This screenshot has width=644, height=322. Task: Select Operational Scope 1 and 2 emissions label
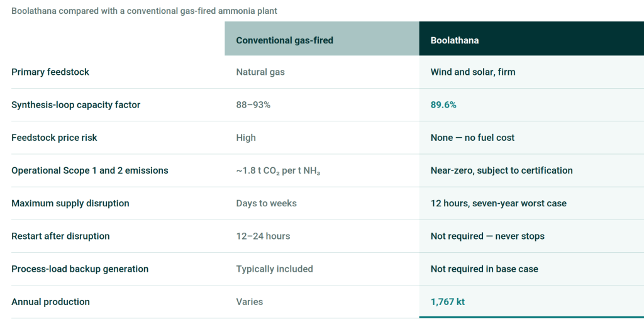tap(89, 170)
